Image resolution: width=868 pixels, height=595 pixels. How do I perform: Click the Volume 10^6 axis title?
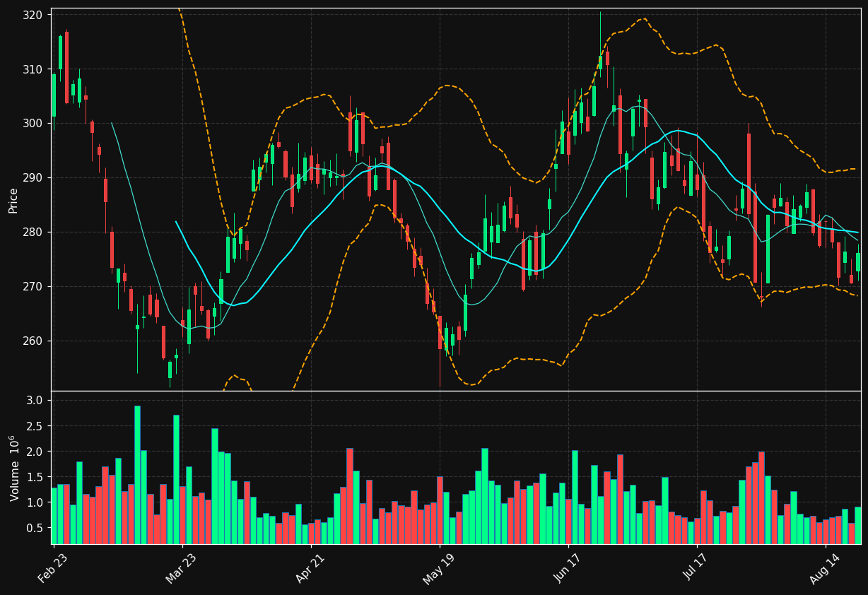13,468
